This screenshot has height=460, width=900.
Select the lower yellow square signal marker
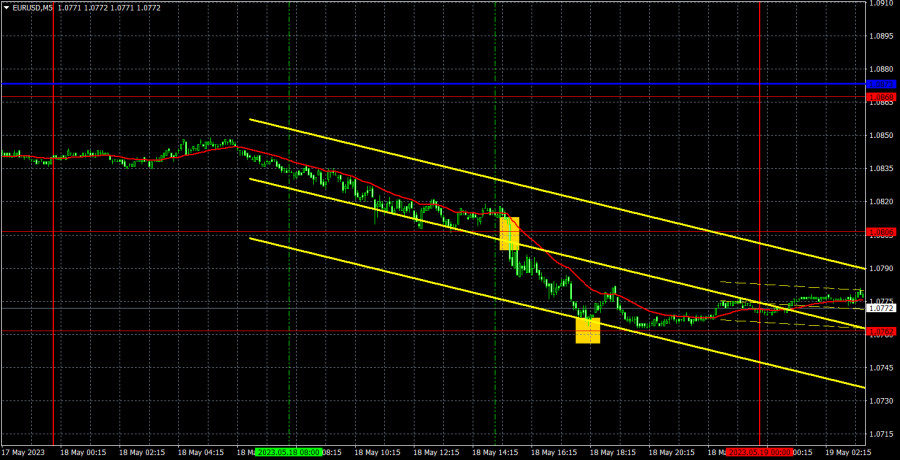tap(588, 330)
